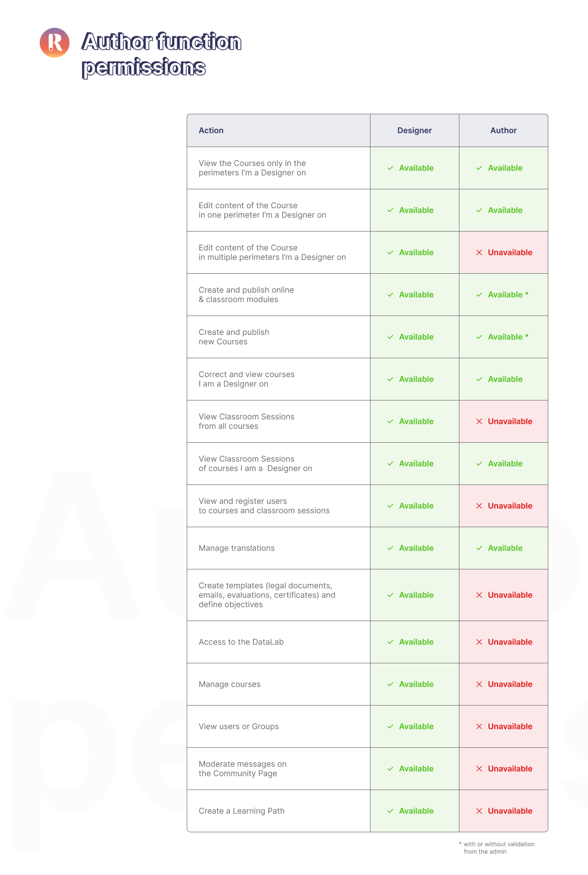Click the orange R logo icon

pos(55,43)
